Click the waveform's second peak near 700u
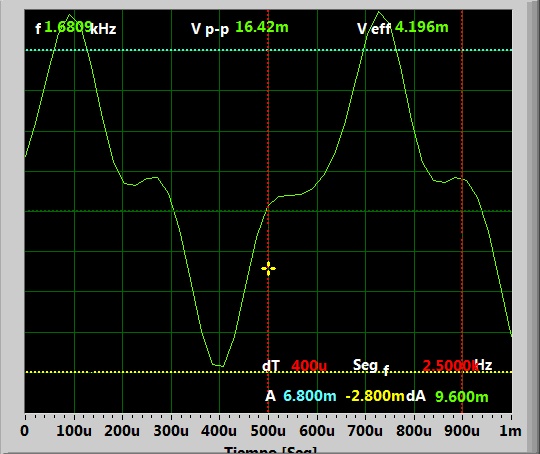This screenshot has height=454, width=540. (379, 12)
